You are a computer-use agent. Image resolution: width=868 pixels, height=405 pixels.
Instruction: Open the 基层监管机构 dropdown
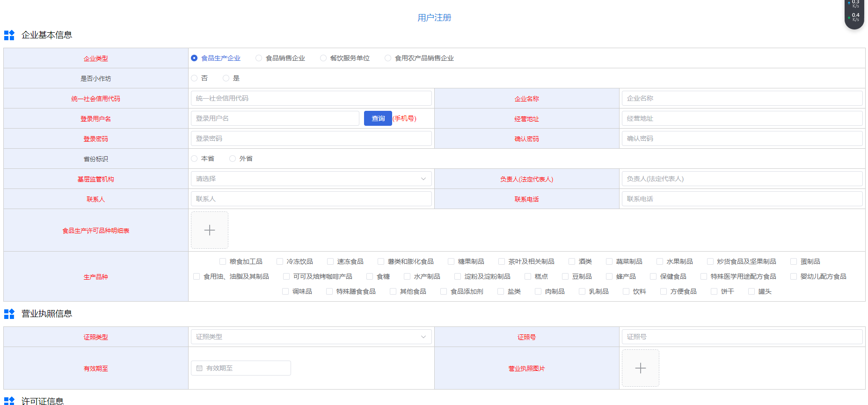point(311,179)
